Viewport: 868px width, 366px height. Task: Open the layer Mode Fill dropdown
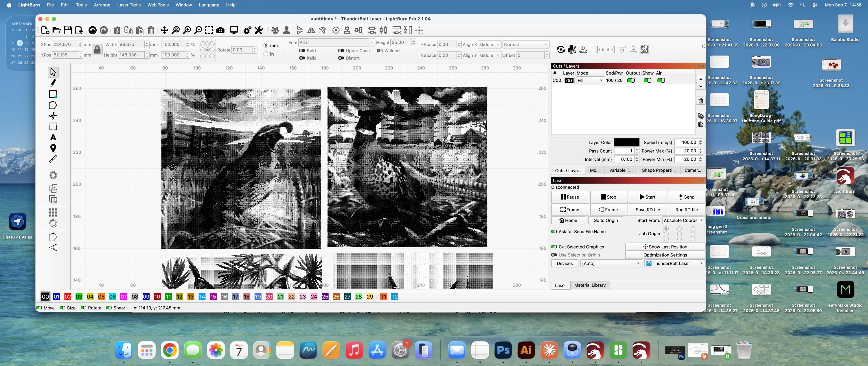coord(590,80)
